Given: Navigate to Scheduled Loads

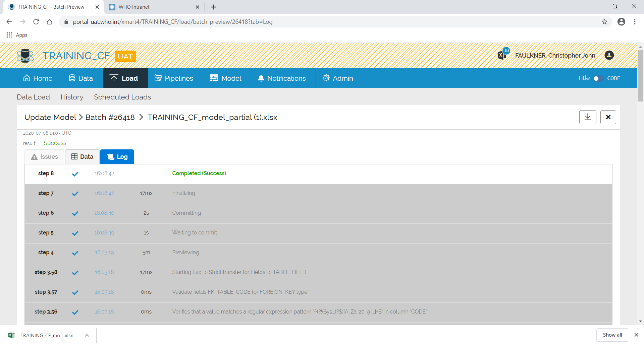Looking at the screenshot, I should point(122,97).
